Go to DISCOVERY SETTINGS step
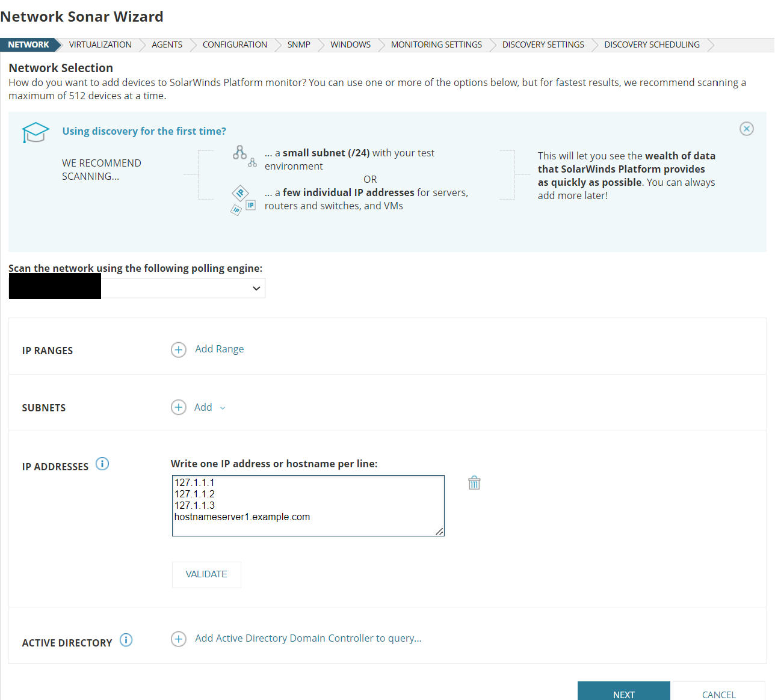 pos(543,45)
